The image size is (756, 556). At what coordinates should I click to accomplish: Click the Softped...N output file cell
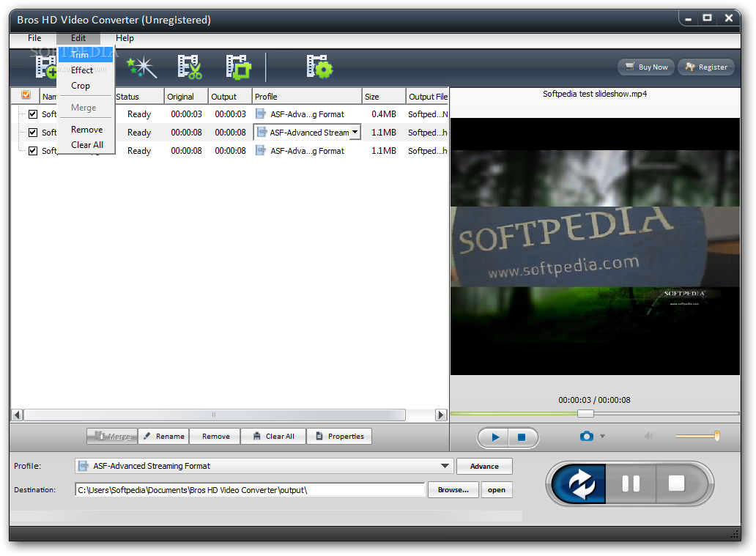click(428, 114)
